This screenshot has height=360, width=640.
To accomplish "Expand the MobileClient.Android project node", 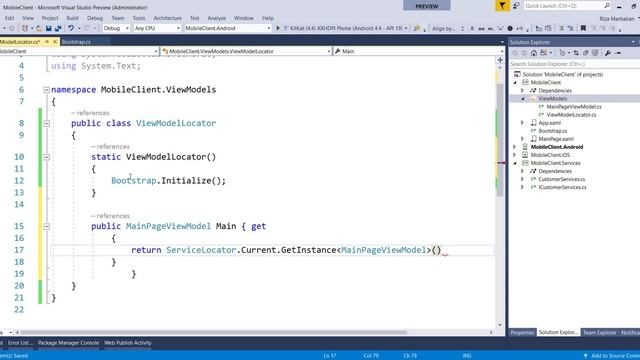I will [x=515, y=147].
